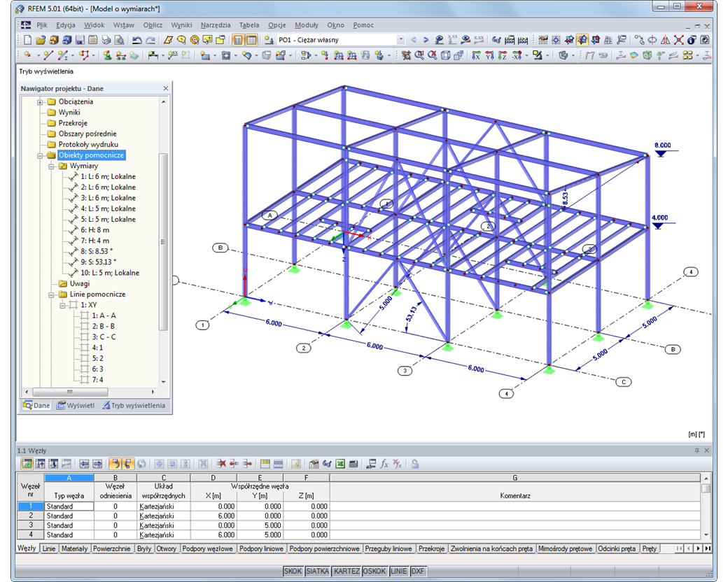Click the calculator icon in table toolbar

tap(353, 464)
